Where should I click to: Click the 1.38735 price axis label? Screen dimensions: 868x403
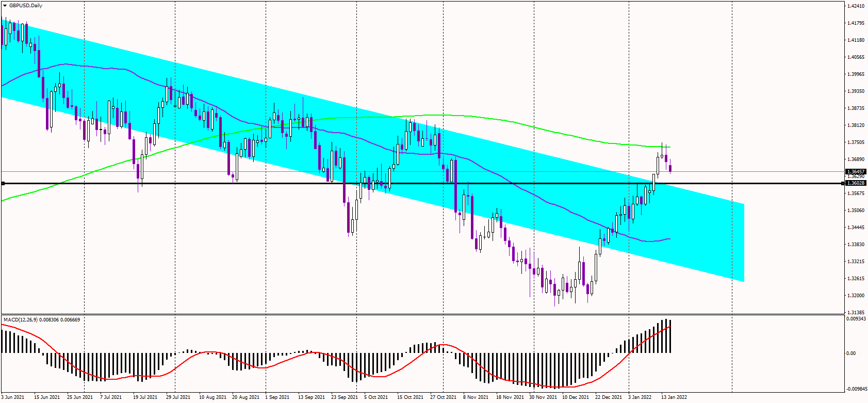[x=856, y=108]
